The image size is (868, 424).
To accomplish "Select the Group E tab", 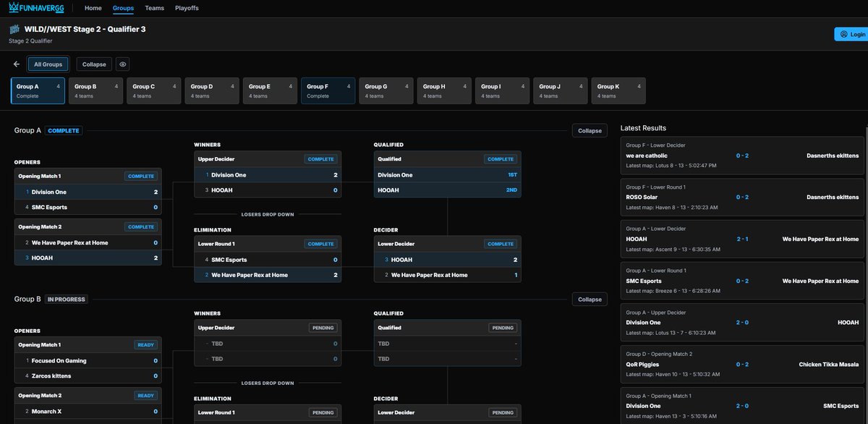I will point(270,90).
